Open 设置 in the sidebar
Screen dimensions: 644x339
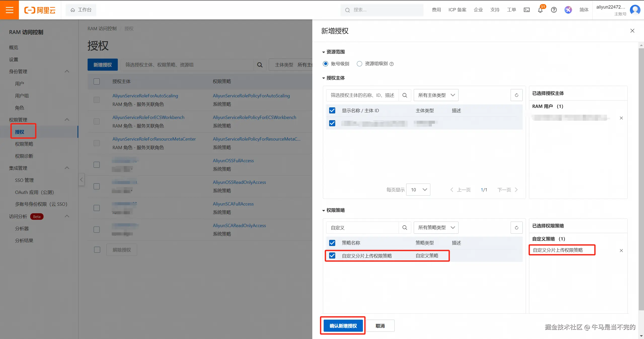coord(14,59)
